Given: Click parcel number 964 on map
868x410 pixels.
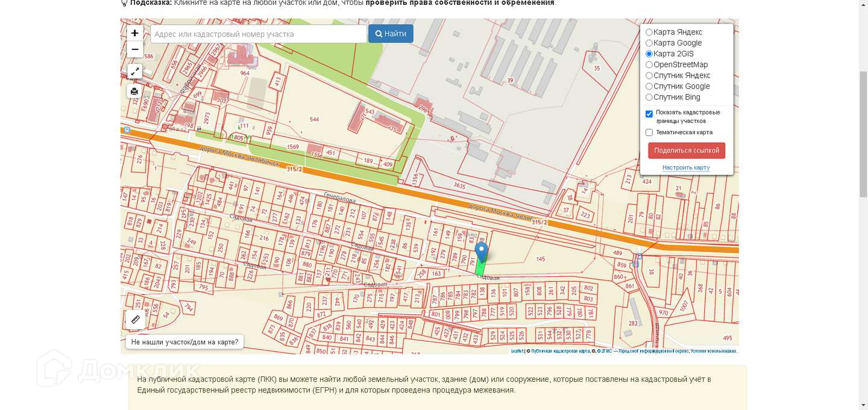Looking at the screenshot, I should pyautogui.click(x=244, y=73).
